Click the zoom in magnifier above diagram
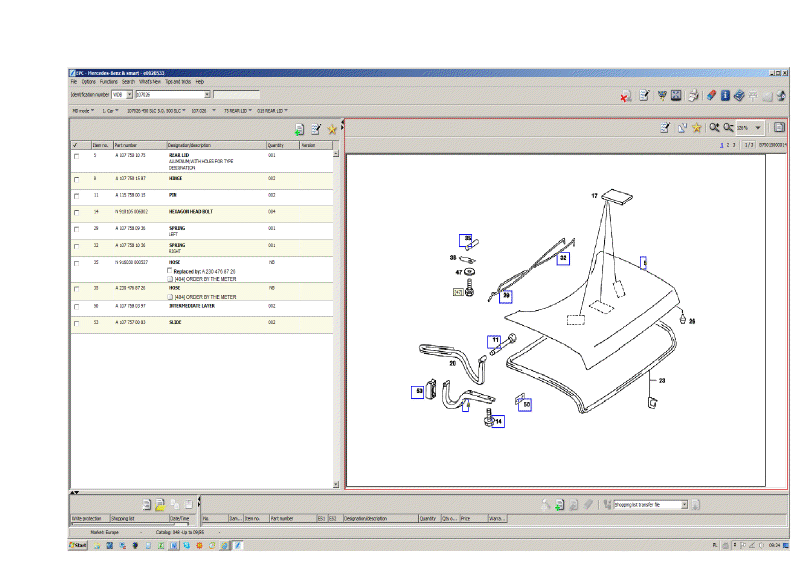Screen dimensions: 800x566 [x=714, y=128]
